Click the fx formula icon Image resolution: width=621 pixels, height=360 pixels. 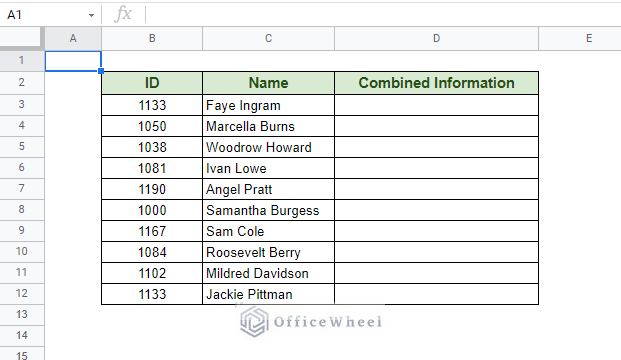pos(123,14)
